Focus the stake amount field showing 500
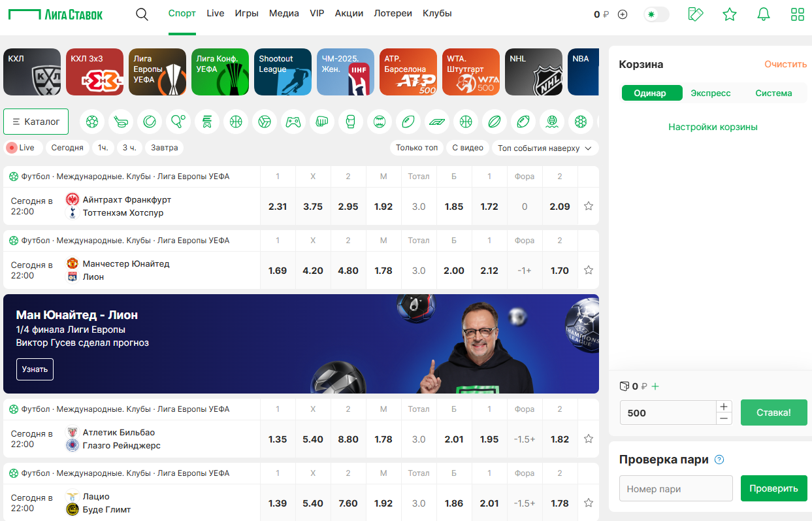The height and width of the screenshot is (521, 812). [x=668, y=412]
